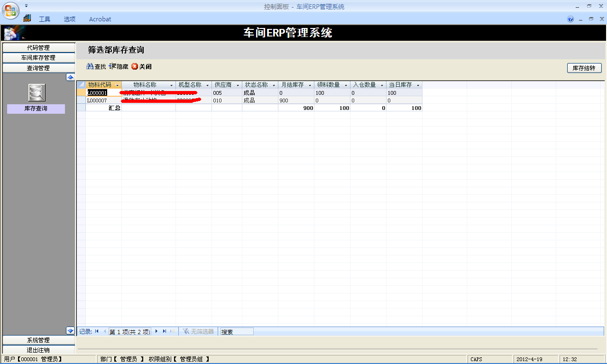
Task: Click the Office button orb
Action: [x=10, y=11]
